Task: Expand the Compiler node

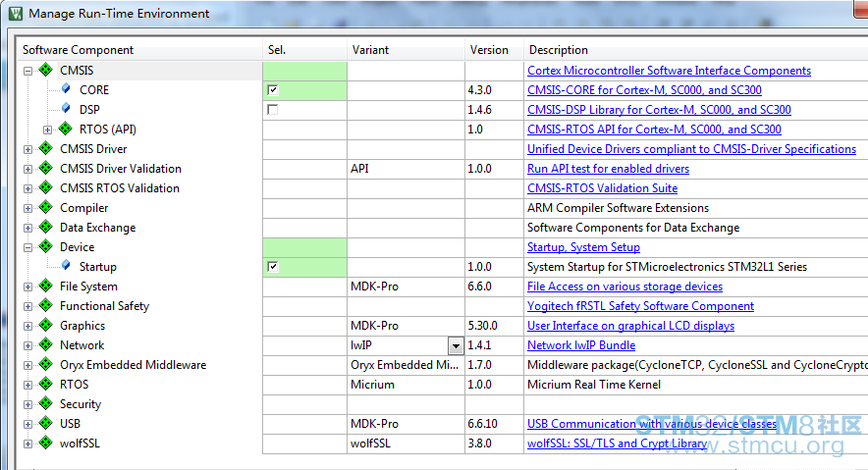Action: tap(27, 208)
